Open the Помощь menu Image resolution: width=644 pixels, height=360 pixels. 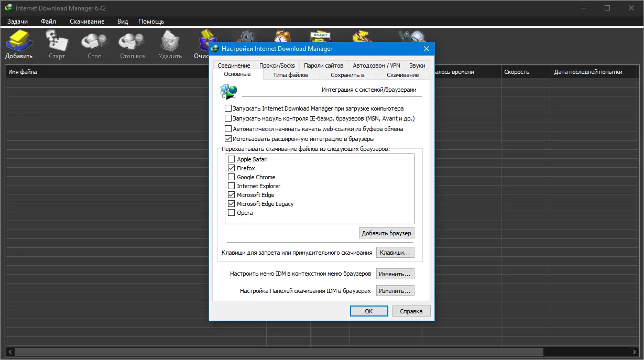151,21
